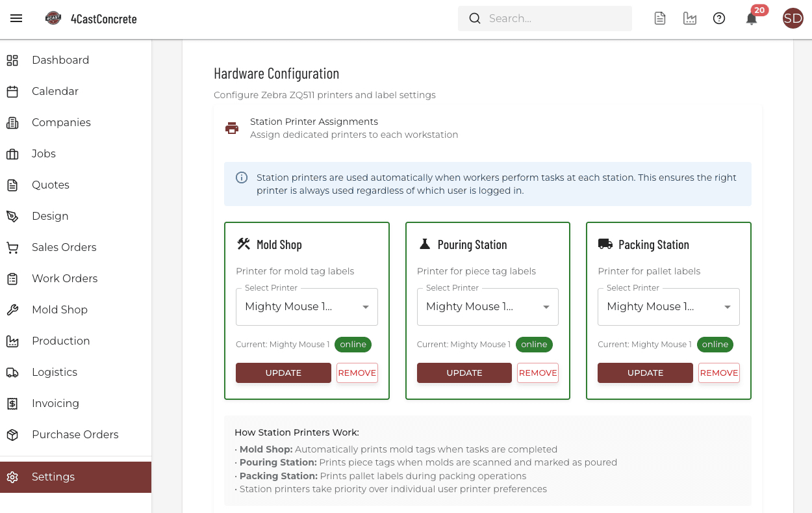Expand the Mold Shop printer dropdown
The width and height of the screenshot is (812, 513).
click(x=307, y=307)
